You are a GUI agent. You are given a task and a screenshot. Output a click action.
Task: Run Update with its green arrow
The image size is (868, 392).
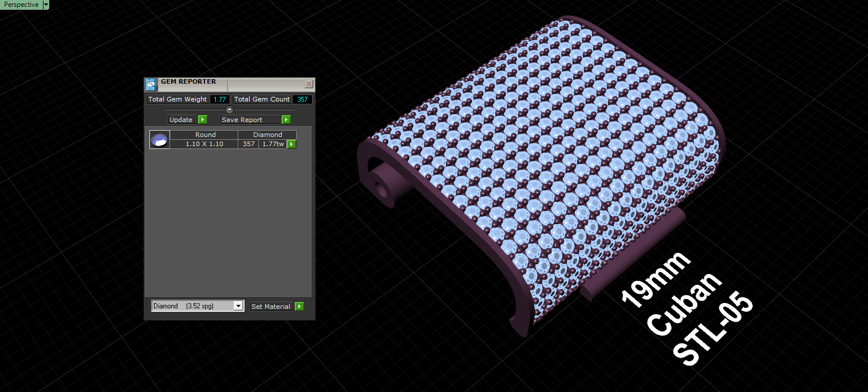point(203,120)
